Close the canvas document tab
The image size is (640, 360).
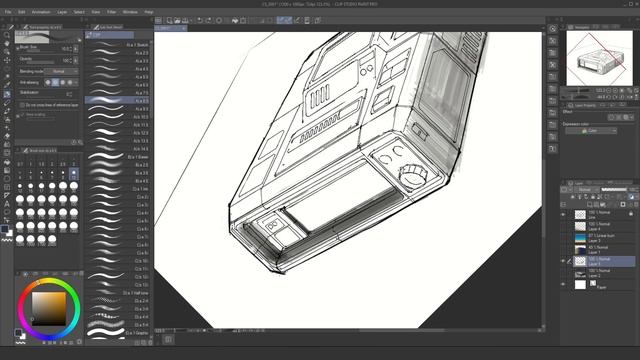(x=184, y=28)
